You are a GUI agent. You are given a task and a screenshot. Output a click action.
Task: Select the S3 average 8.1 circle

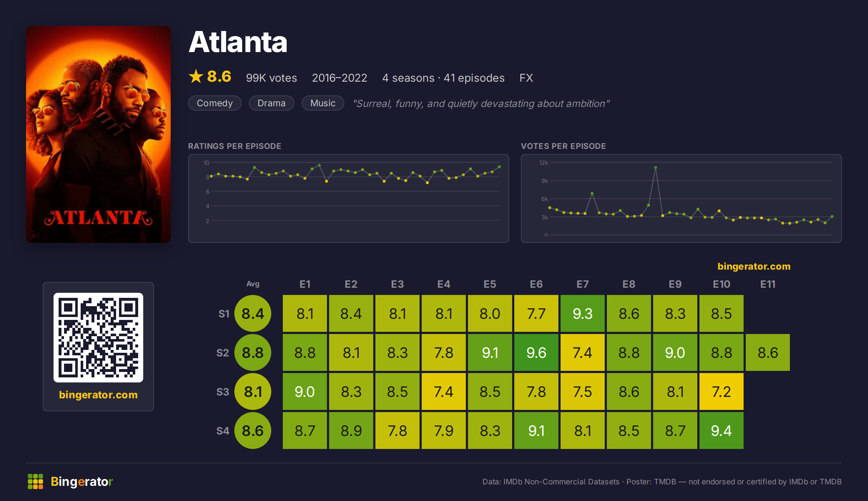click(253, 391)
